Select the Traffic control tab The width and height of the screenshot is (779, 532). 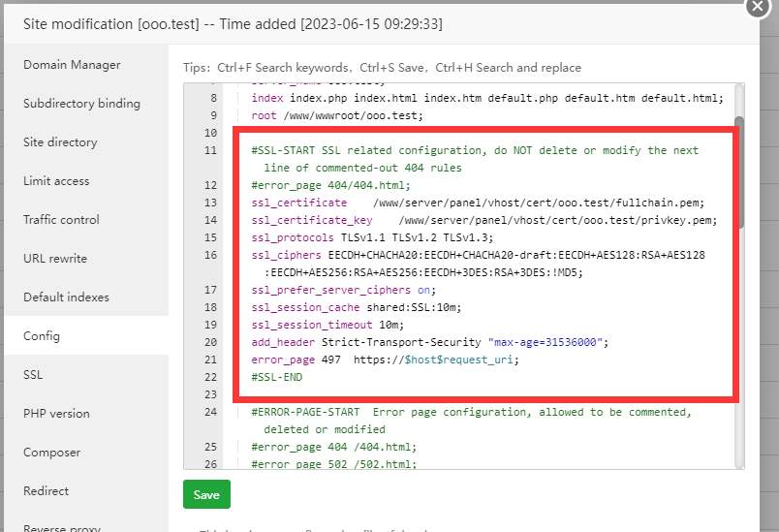[x=61, y=220]
